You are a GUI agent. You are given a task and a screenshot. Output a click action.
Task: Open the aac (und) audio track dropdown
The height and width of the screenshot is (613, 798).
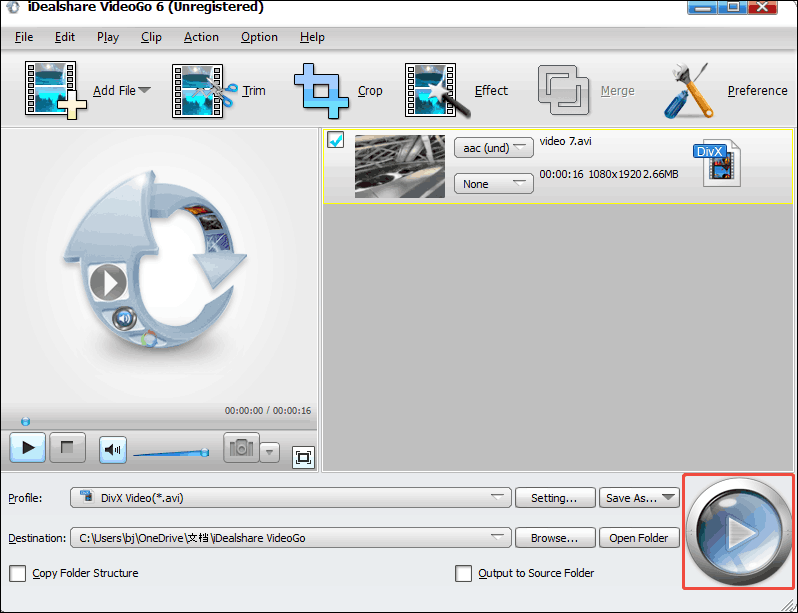494,148
